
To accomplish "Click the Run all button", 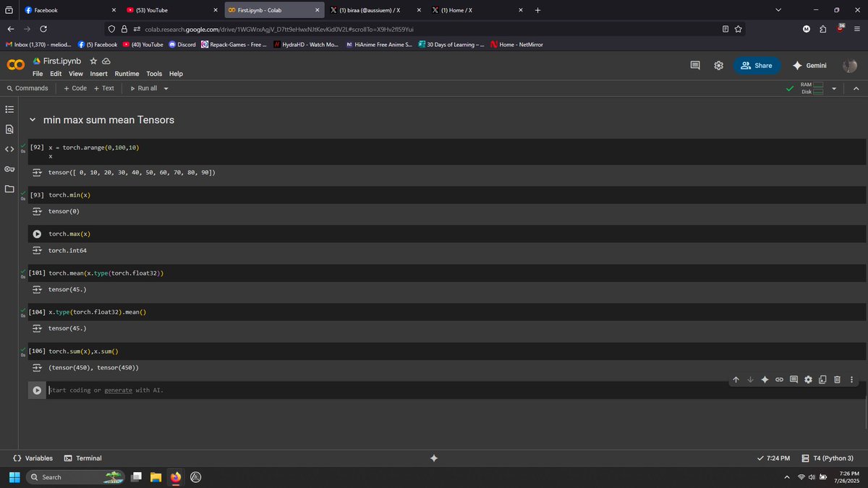I will coord(143,88).
